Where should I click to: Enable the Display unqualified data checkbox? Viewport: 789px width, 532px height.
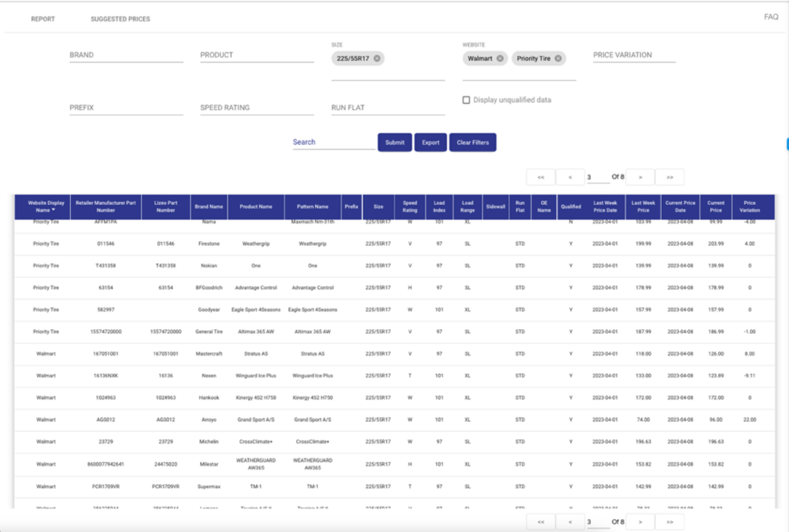[x=466, y=100]
